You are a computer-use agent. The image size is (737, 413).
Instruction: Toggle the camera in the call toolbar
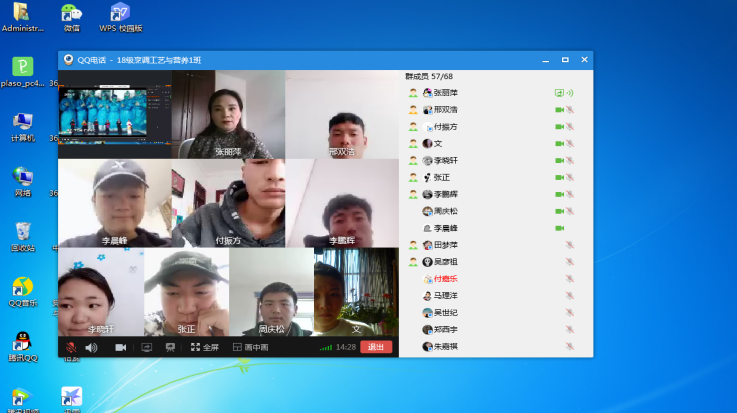pos(121,347)
